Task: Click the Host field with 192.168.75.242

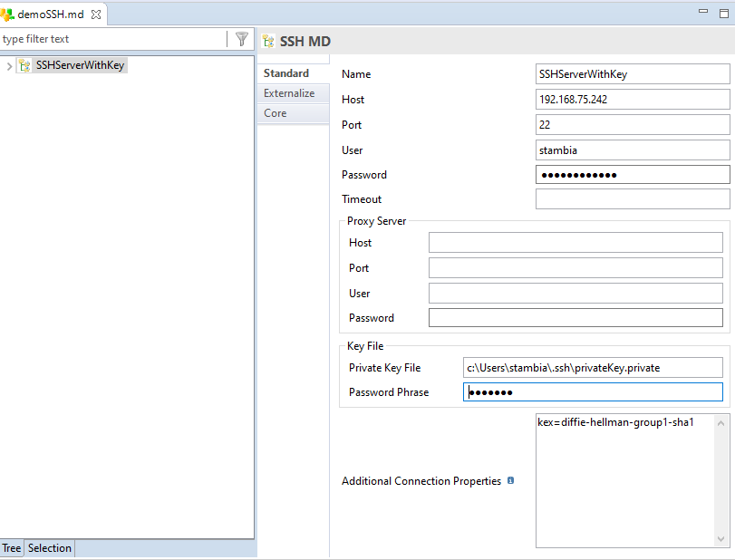Action: 632,99
